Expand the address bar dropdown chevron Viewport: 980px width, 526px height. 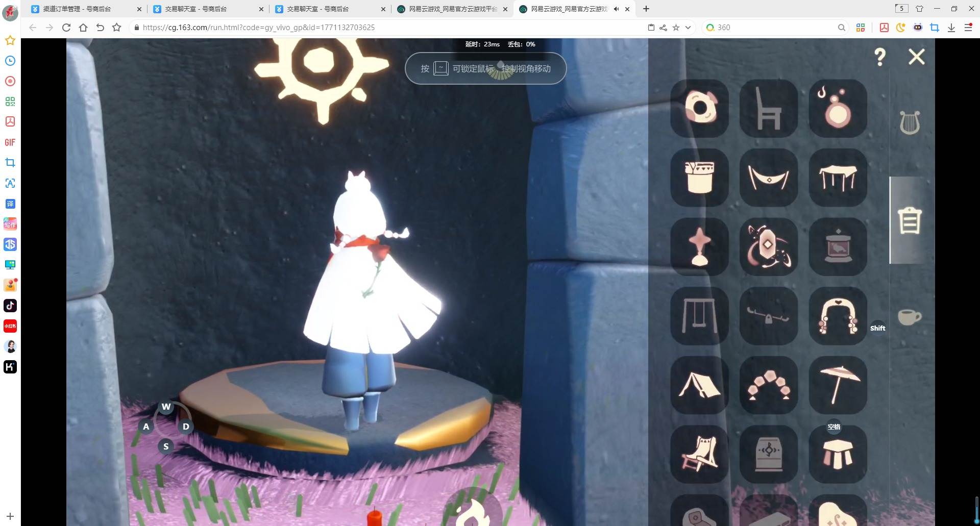pos(688,28)
